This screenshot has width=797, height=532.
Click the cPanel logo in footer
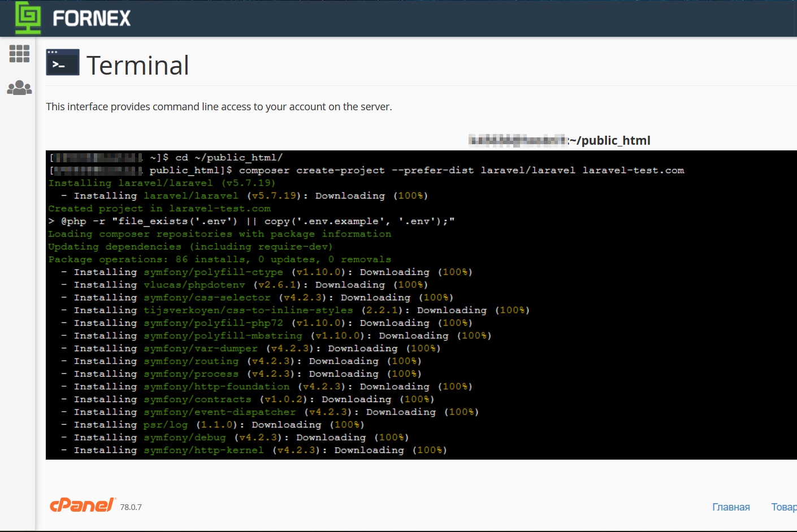(x=83, y=505)
